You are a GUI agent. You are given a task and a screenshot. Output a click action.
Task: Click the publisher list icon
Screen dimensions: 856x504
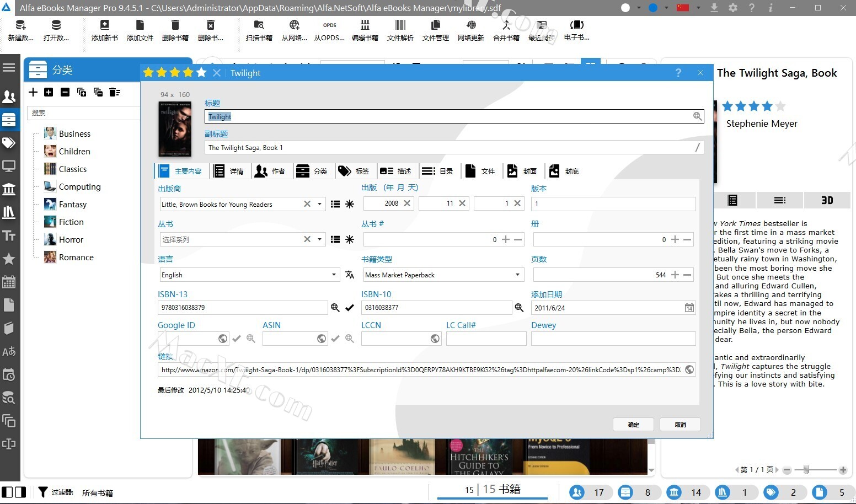coord(335,204)
